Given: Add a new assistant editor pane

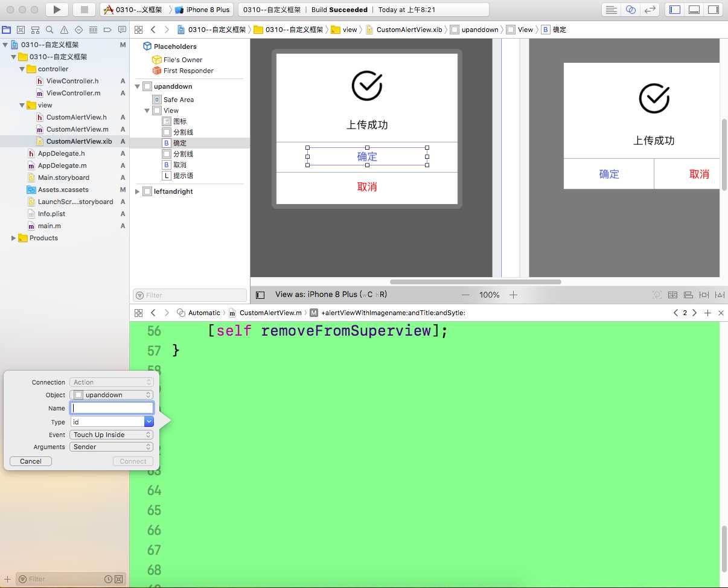Looking at the screenshot, I should pos(707,313).
